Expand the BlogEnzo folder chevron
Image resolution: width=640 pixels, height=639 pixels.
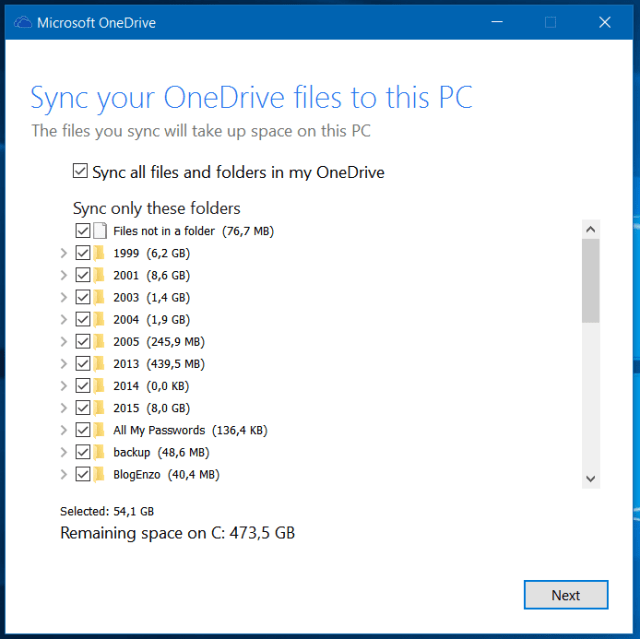coord(64,474)
